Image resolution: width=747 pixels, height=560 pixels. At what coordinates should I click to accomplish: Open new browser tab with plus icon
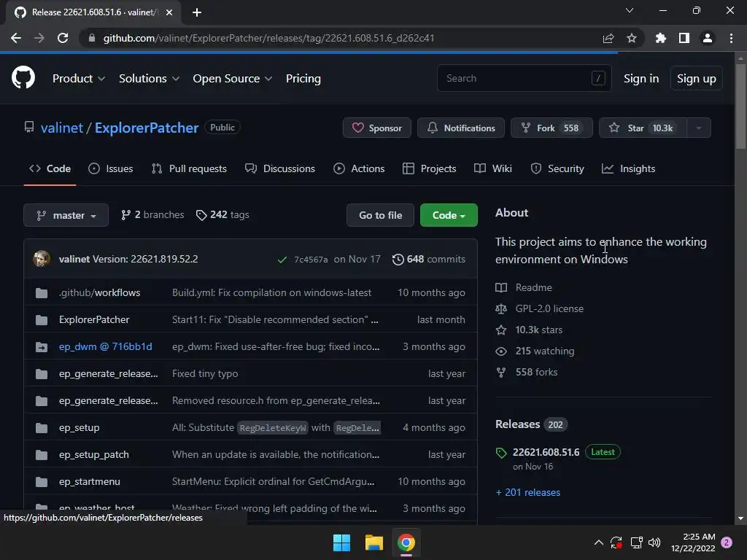197,12
